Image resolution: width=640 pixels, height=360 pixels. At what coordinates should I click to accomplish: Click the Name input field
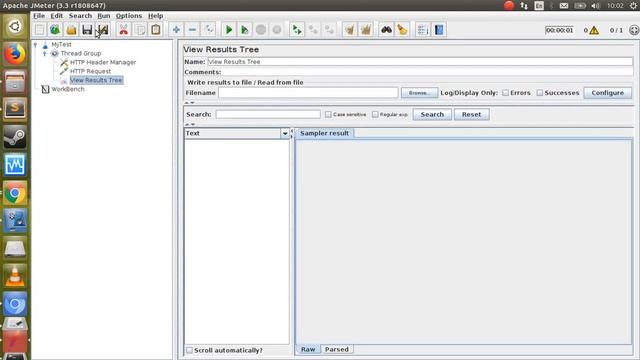(x=420, y=62)
